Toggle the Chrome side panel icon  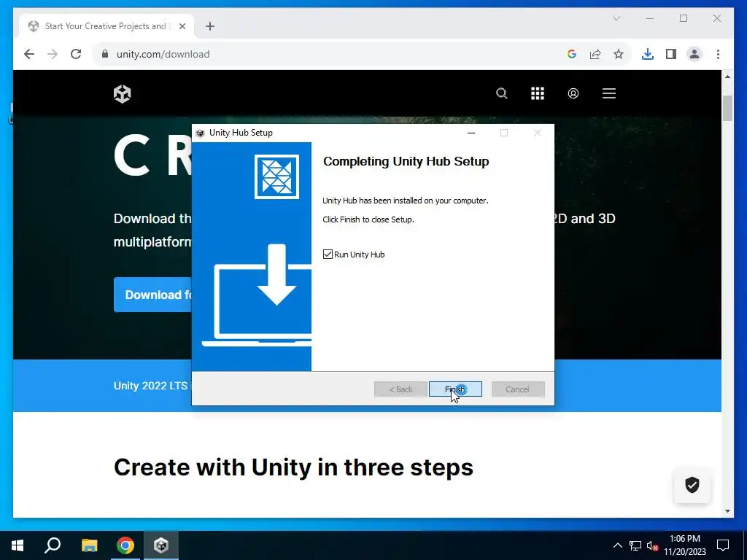tap(671, 54)
